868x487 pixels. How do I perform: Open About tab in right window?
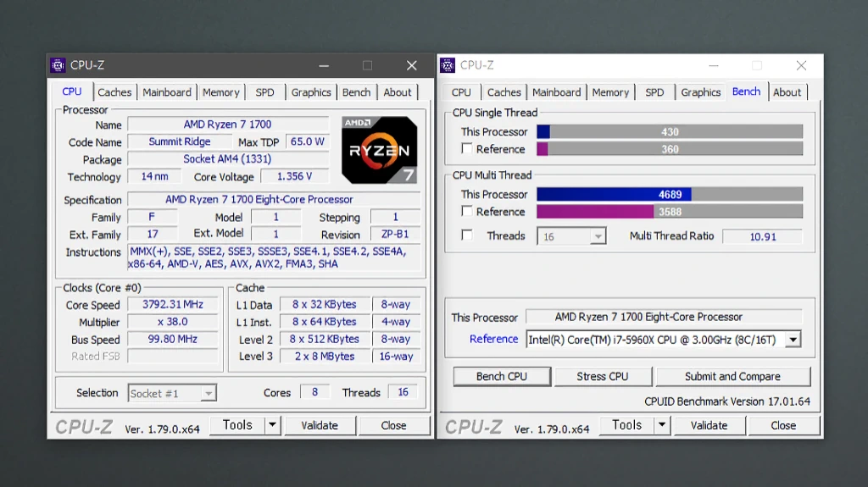(x=787, y=91)
